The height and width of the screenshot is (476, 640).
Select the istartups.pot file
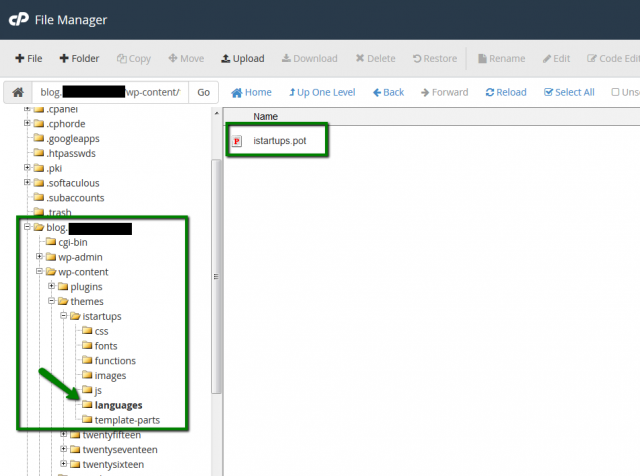[280, 141]
